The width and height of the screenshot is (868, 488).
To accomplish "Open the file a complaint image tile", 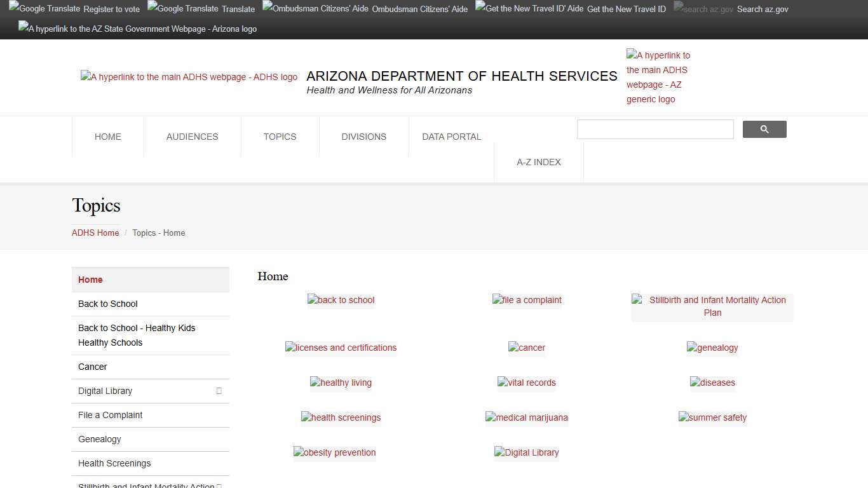I will (x=527, y=300).
